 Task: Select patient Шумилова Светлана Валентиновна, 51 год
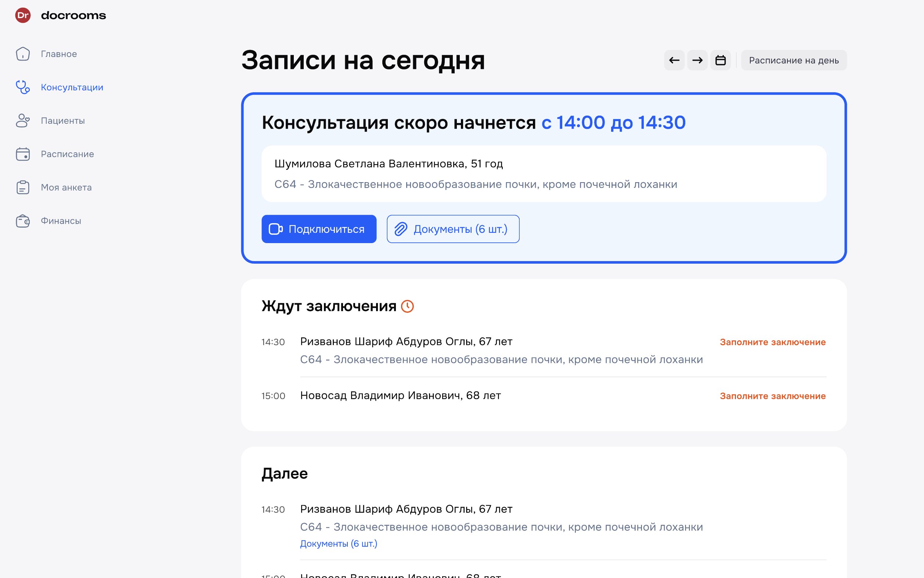click(x=389, y=164)
